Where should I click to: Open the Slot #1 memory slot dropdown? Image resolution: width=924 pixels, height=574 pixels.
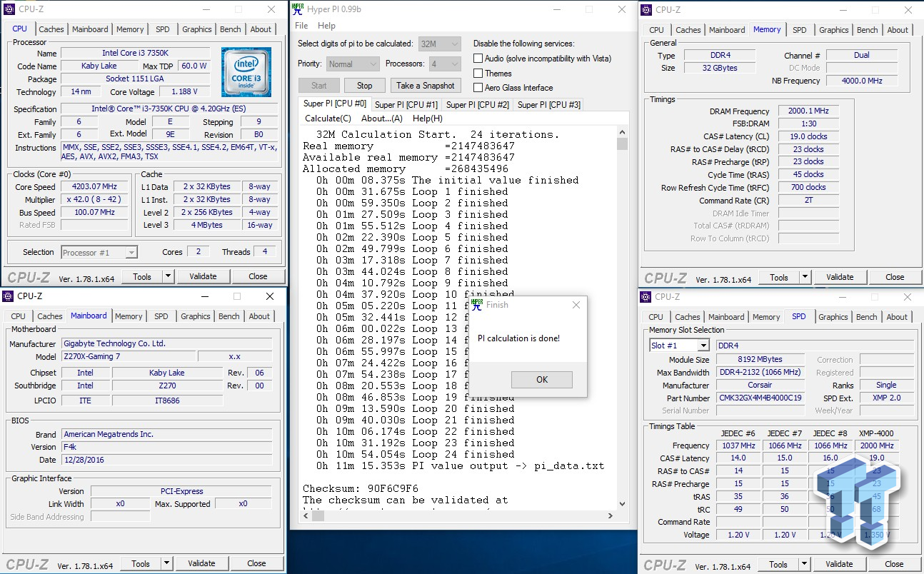(678, 346)
